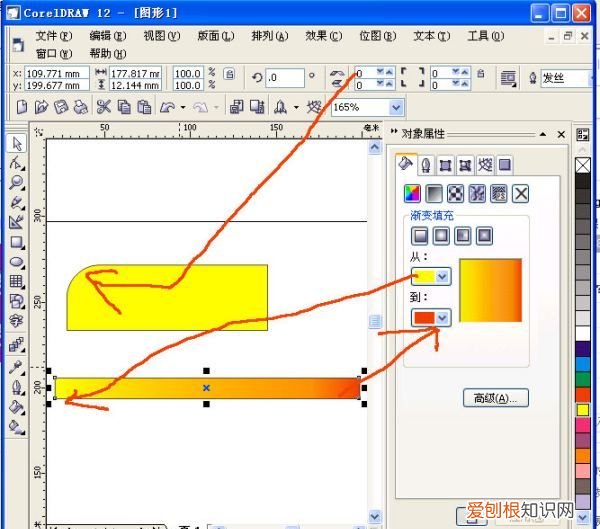Select the Zoom magnifier tool

click(16, 183)
